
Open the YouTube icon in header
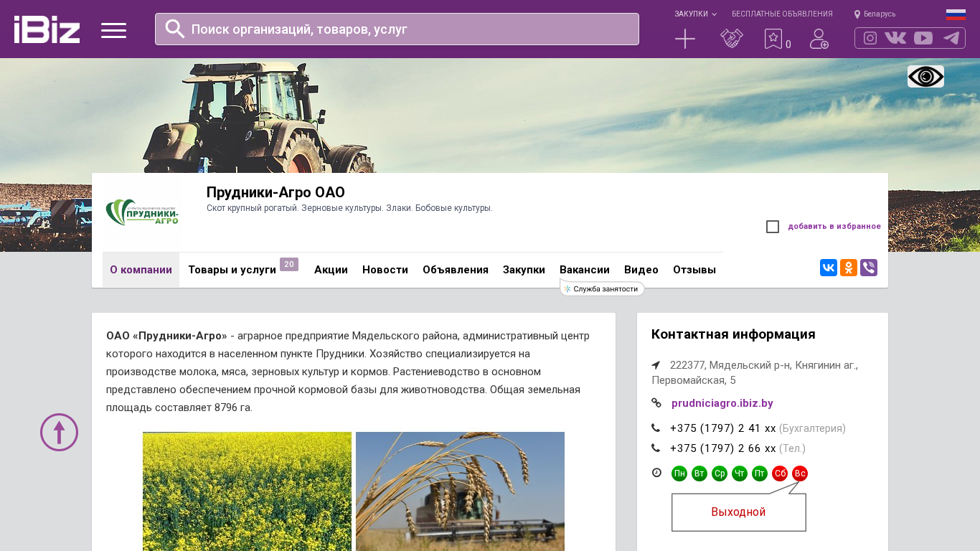coord(923,38)
